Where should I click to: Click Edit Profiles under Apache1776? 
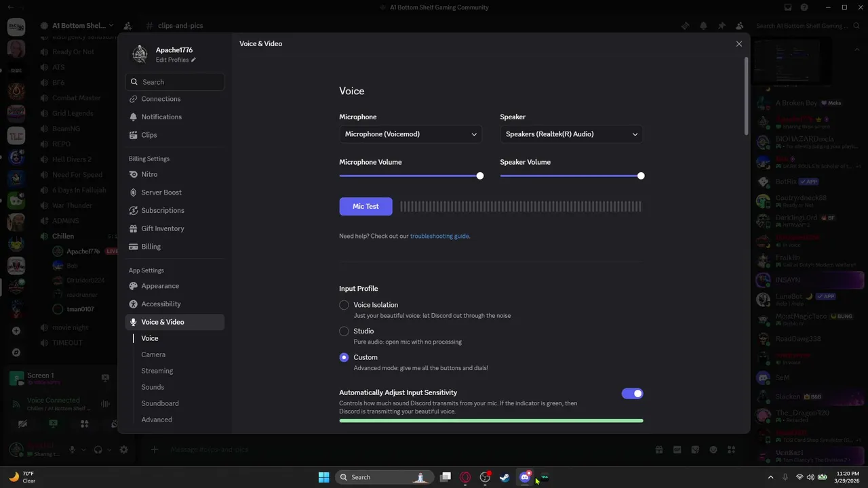point(172,60)
